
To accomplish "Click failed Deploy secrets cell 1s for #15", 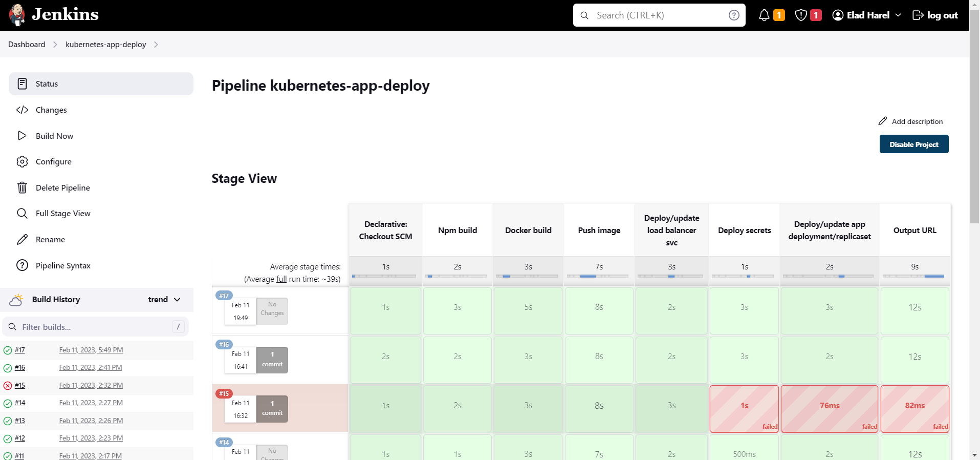I will click(744, 409).
